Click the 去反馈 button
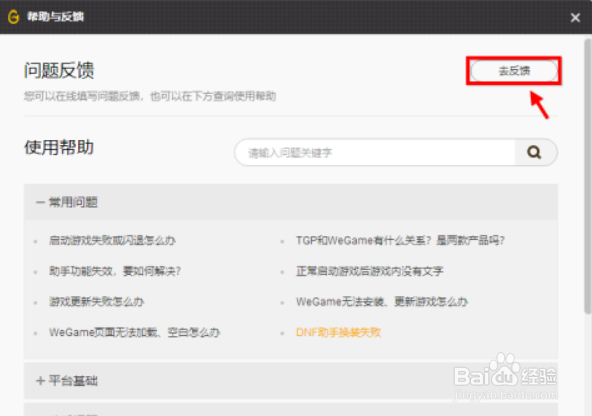 (514, 71)
